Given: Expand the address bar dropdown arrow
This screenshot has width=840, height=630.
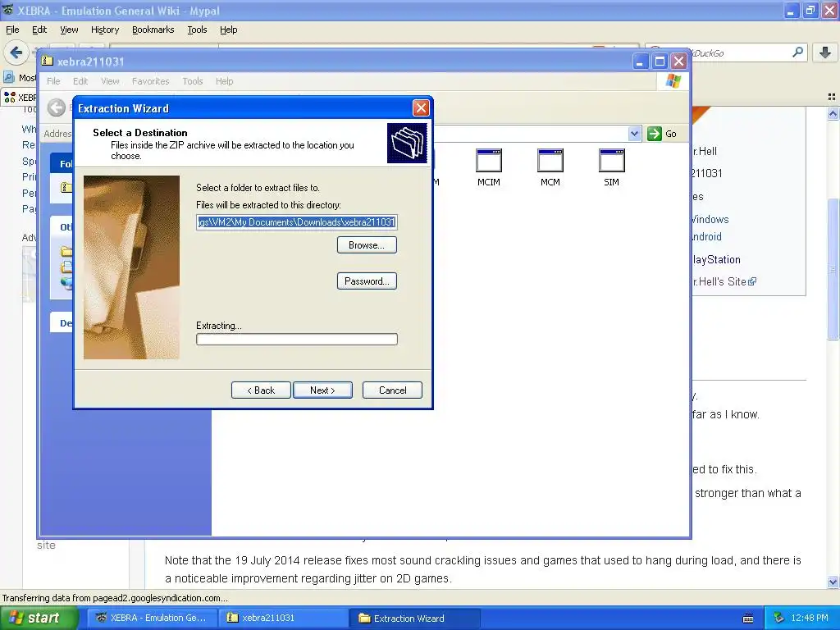Looking at the screenshot, I should 634,134.
